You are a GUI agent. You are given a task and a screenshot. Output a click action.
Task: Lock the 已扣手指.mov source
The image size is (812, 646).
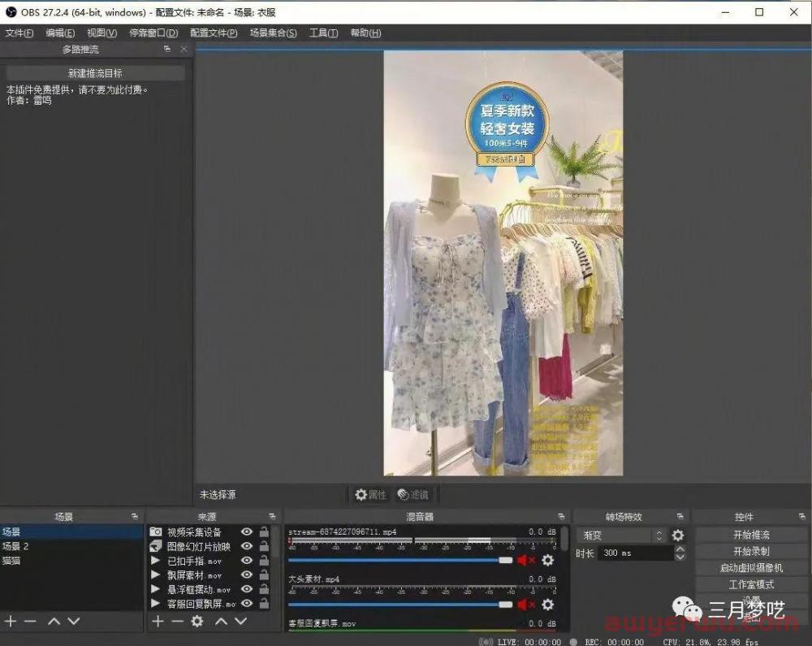tap(264, 561)
